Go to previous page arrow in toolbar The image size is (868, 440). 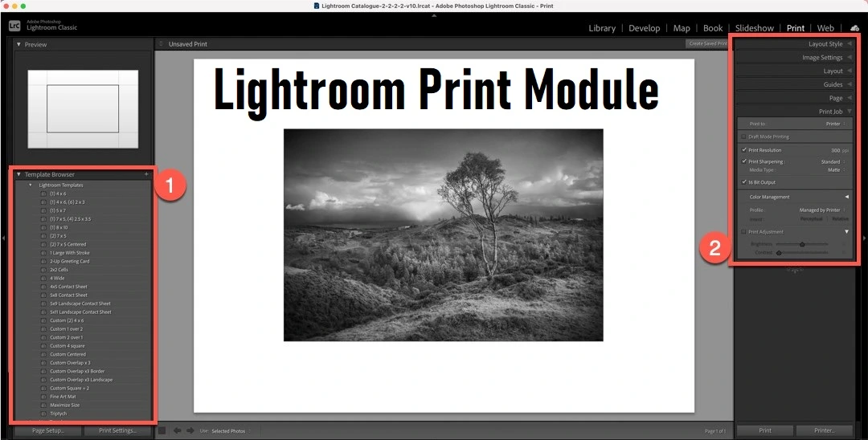pos(178,430)
